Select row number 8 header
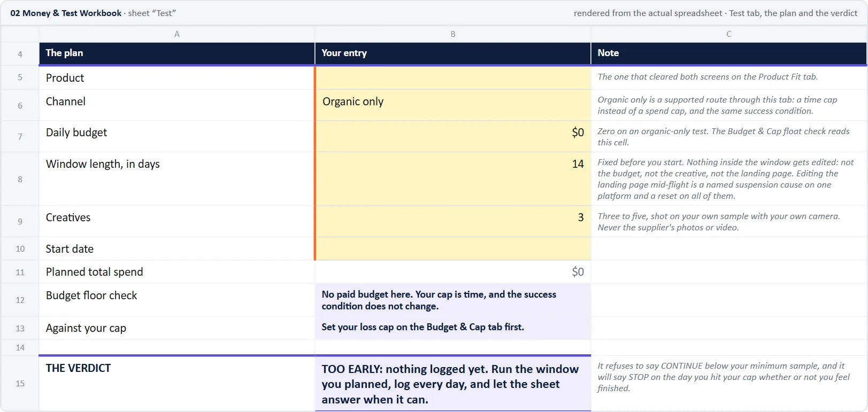868x412 pixels. coord(20,179)
